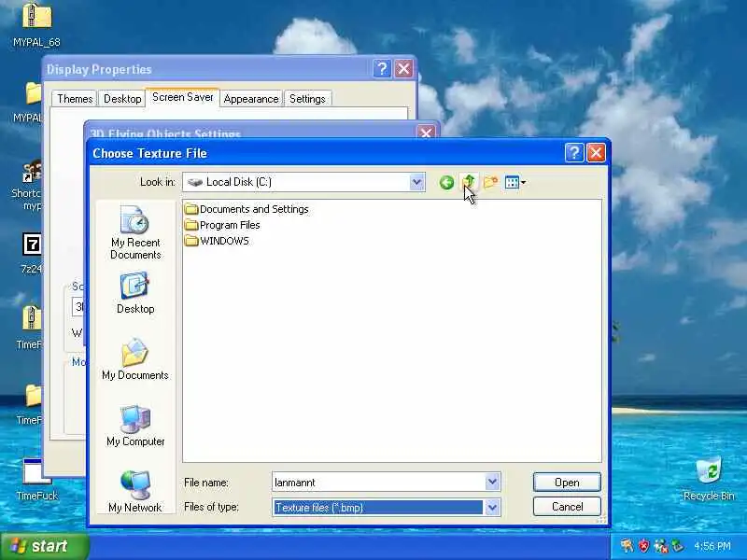Select the TimeFuck desktop icon
The width and height of the screenshot is (747, 560).
coord(36,480)
